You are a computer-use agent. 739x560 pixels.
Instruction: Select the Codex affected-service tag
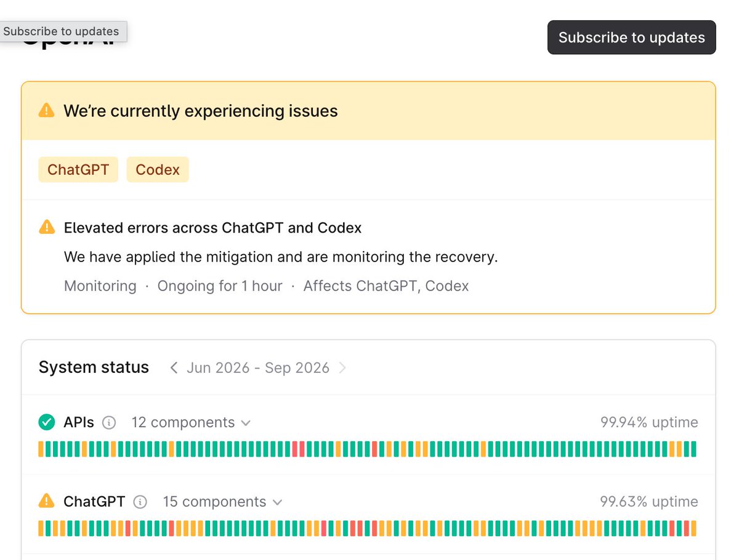tap(158, 170)
